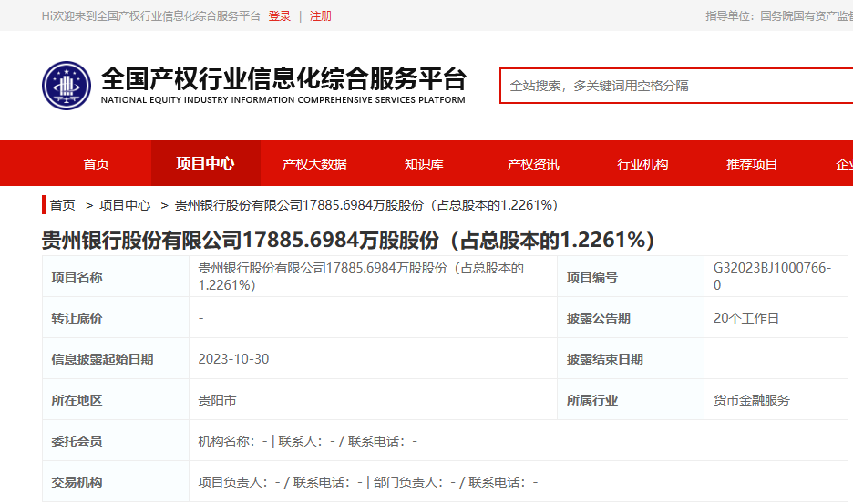853x504 pixels.
Task: Click the 委托会员 label cell
Action: pyautogui.click(x=116, y=441)
